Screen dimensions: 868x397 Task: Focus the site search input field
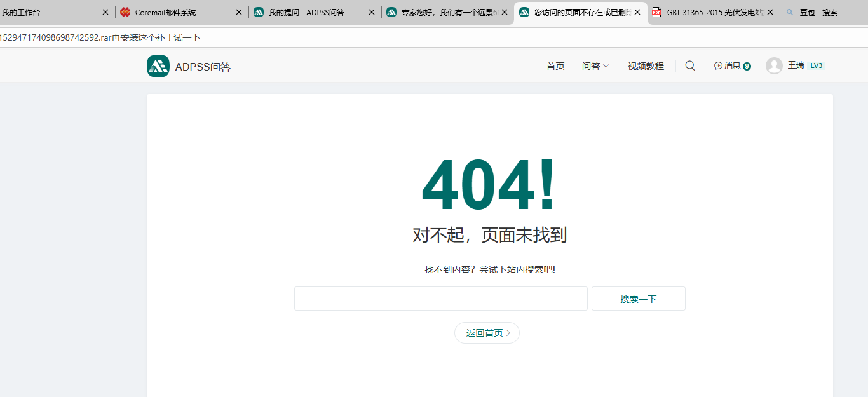click(x=440, y=299)
